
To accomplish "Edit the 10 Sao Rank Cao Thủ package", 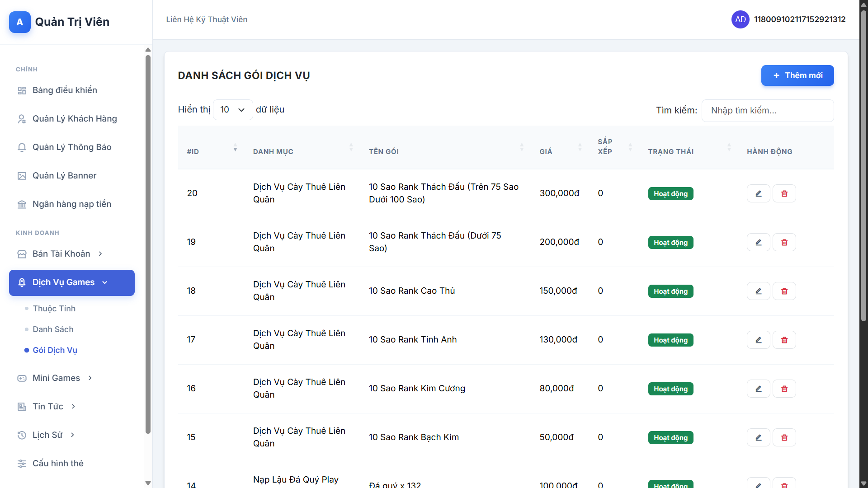I will click(758, 291).
